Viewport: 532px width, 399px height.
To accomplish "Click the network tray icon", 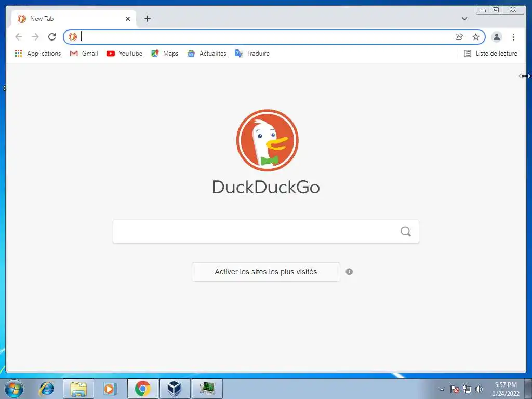I will tap(467, 389).
